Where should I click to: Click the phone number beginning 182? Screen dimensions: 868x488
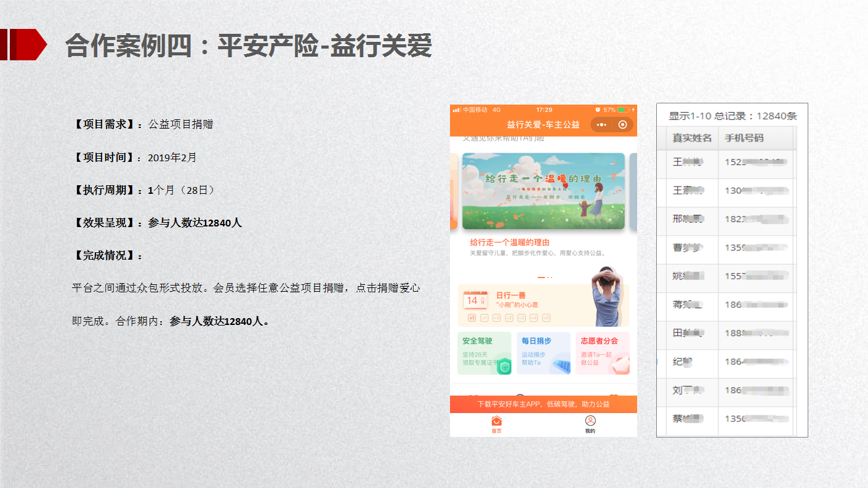(757, 220)
